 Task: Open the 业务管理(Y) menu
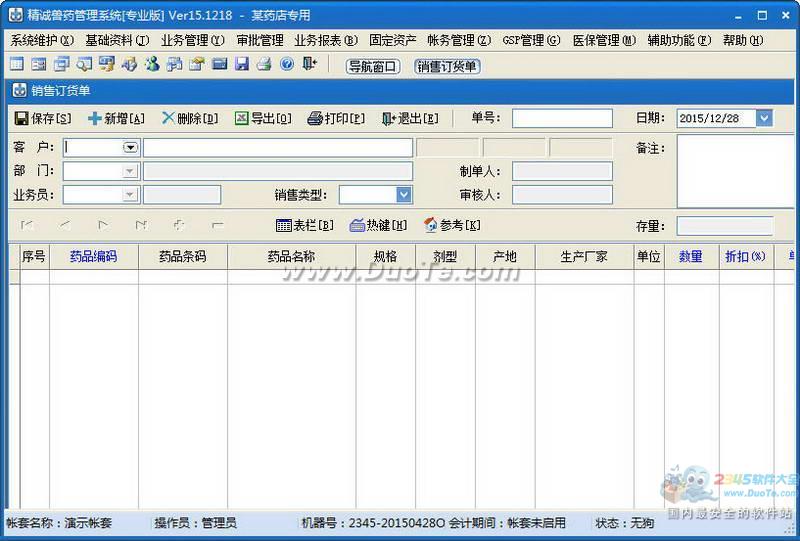pyautogui.click(x=192, y=40)
